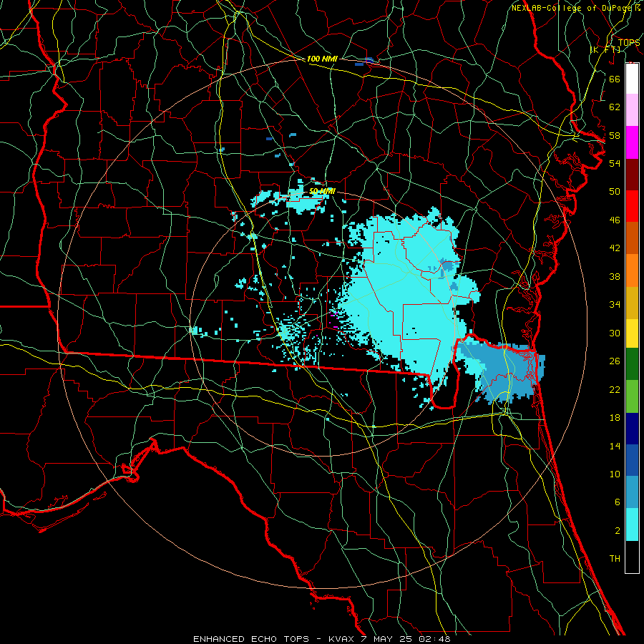Click the 50 NMI range ring label
The image size is (644, 644).
(322, 191)
